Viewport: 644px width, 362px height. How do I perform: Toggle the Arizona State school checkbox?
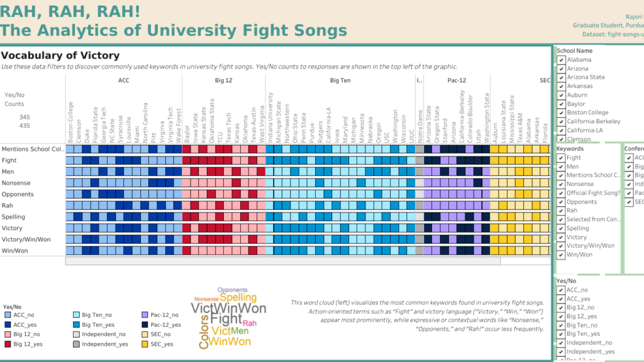click(560, 76)
